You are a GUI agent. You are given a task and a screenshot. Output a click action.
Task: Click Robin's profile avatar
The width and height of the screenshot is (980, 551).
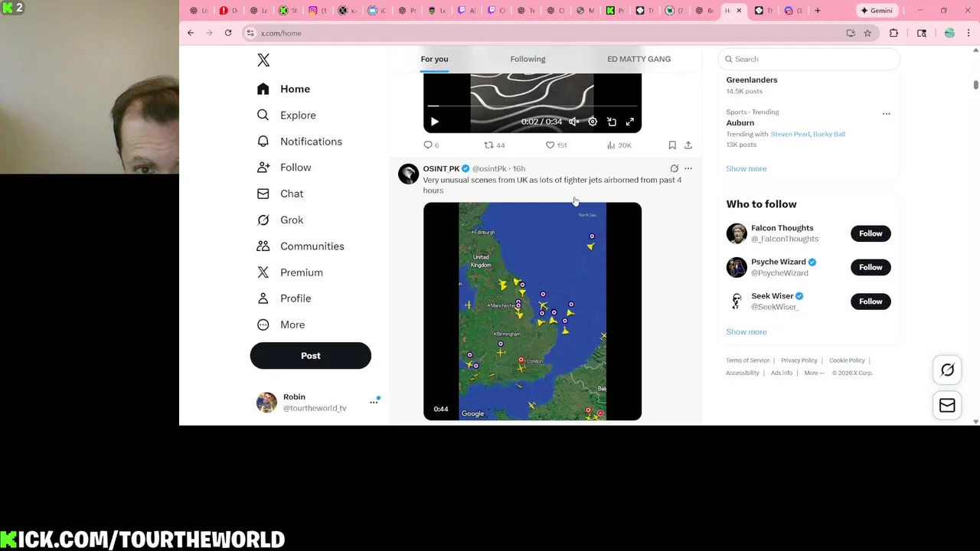[x=266, y=403]
